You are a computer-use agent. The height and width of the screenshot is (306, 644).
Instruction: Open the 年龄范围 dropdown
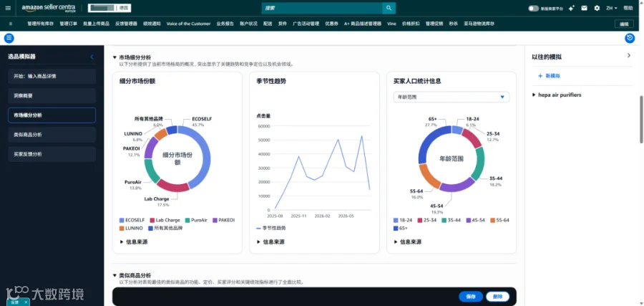coord(452,97)
